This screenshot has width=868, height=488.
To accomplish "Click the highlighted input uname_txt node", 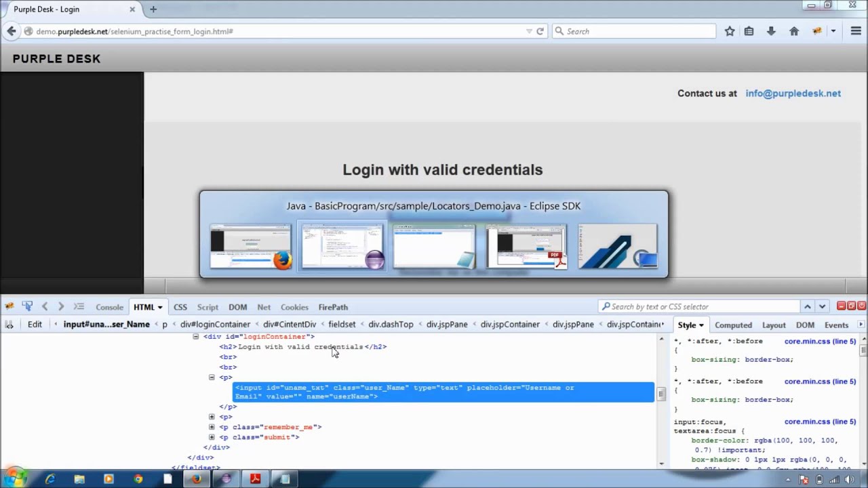I will pyautogui.click(x=444, y=392).
